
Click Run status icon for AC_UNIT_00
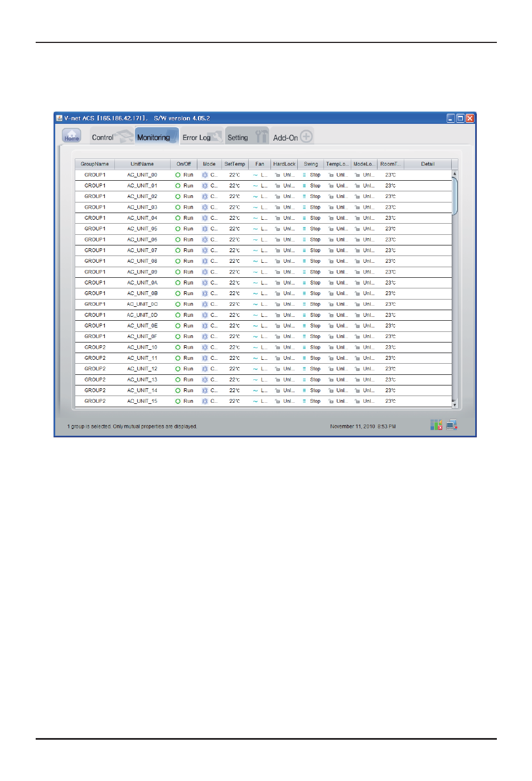(x=178, y=175)
